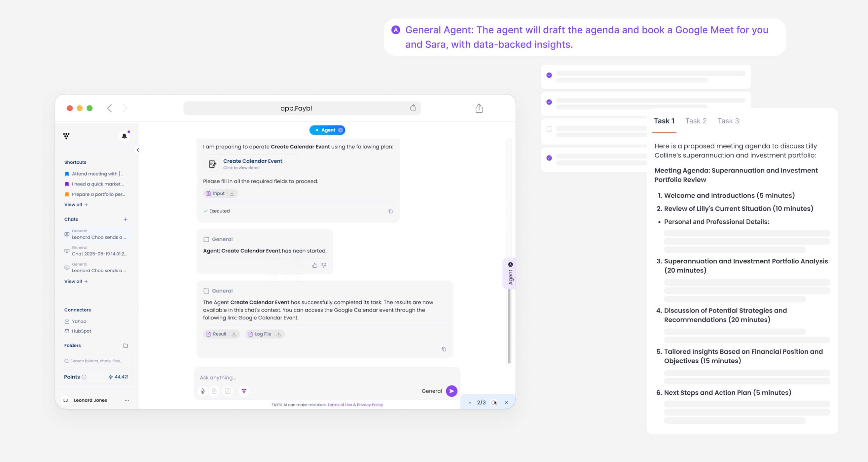The width and height of the screenshot is (868, 462).
Task: Click the browser share icon
Action: coord(479,108)
